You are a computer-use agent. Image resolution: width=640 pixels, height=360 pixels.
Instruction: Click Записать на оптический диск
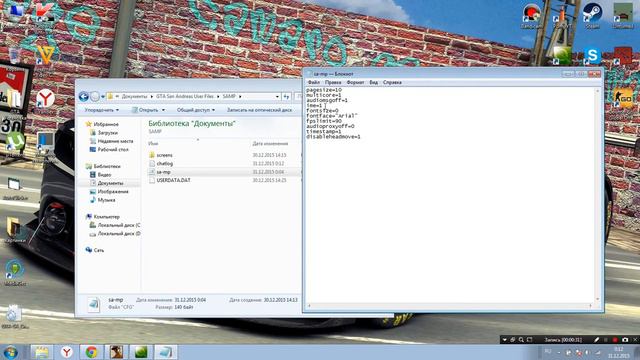coord(259,110)
